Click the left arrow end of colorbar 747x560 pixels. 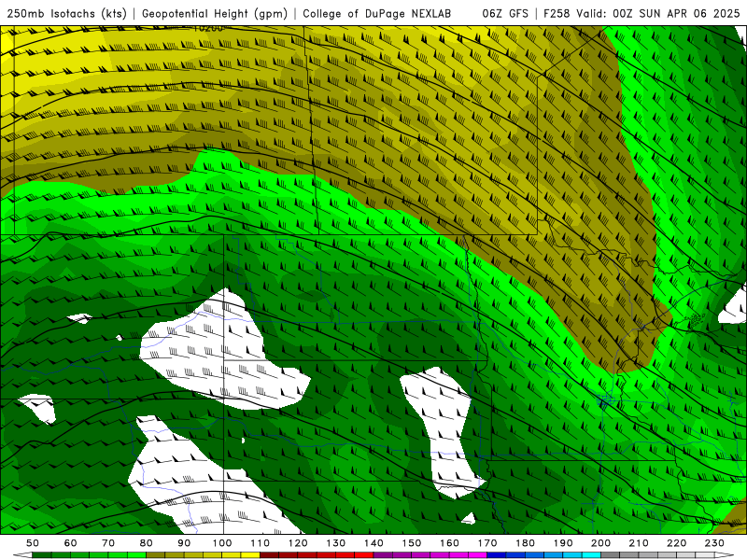[x=22, y=555]
